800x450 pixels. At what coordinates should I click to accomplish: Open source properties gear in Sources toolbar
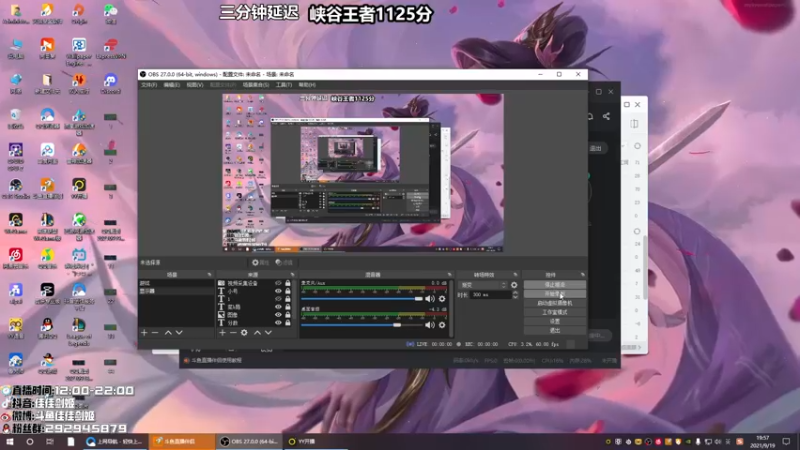244,333
